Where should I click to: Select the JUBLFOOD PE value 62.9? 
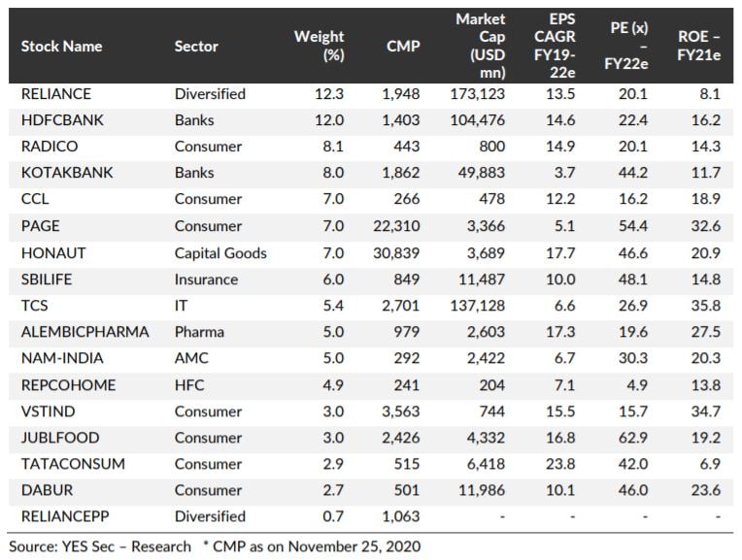(631, 438)
